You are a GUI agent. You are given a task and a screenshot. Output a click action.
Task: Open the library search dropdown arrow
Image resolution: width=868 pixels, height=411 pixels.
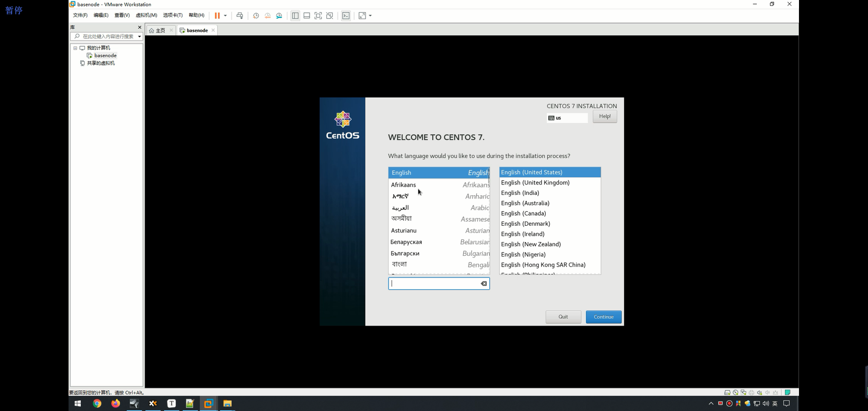(139, 36)
